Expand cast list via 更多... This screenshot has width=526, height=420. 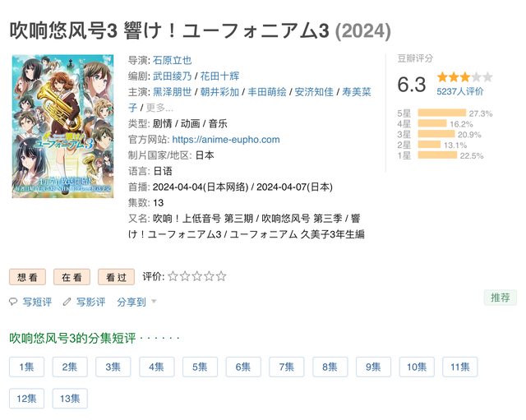[x=159, y=108]
